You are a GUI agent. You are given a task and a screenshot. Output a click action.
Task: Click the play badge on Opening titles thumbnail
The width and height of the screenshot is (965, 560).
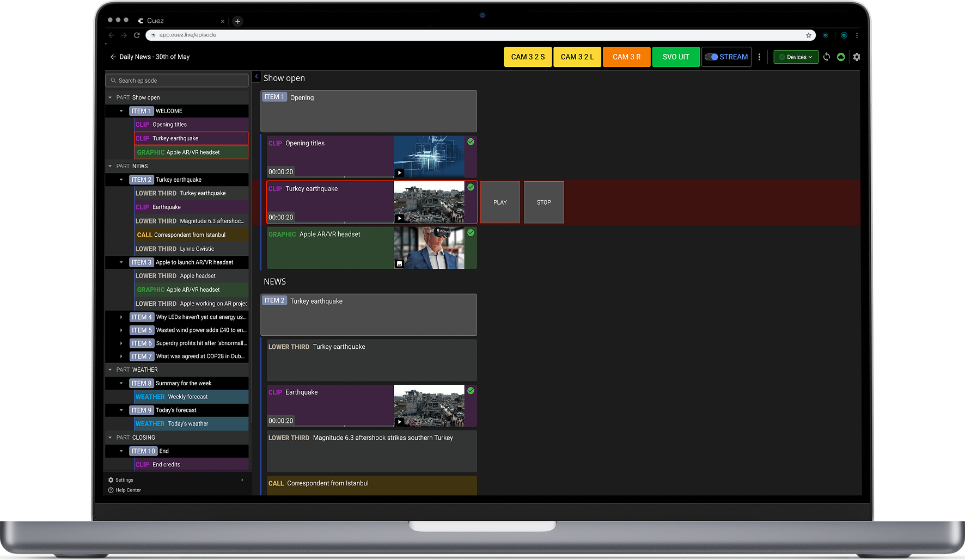(399, 173)
